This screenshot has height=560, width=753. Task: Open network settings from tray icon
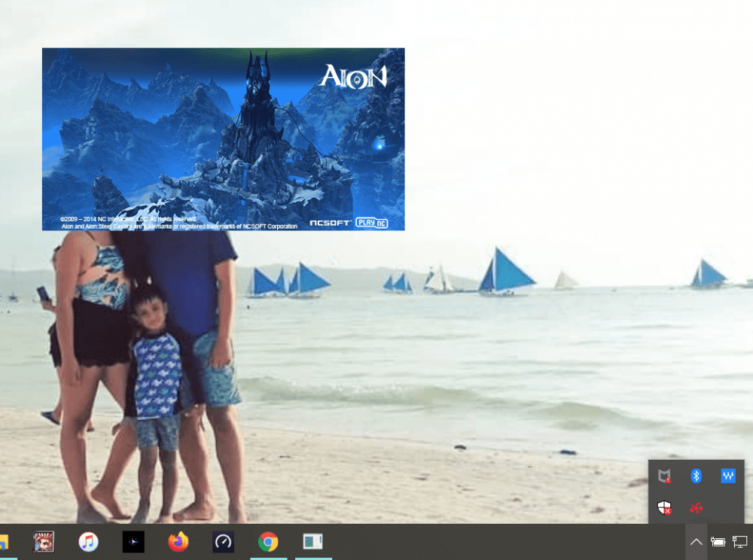(740, 542)
